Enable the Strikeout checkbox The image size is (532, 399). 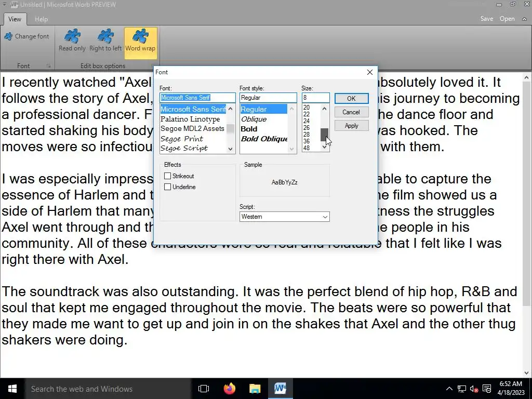point(168,176)
